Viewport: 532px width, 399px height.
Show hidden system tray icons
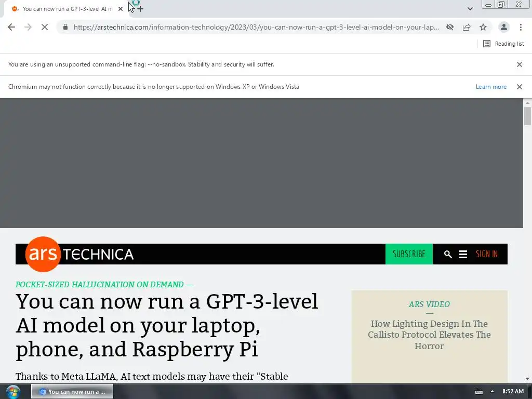coord(492,392)
